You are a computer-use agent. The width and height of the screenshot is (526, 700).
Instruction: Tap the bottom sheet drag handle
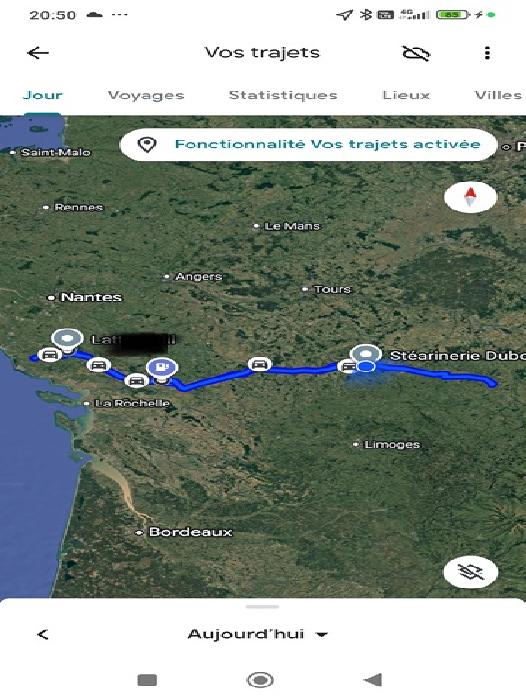click(263, 607)
